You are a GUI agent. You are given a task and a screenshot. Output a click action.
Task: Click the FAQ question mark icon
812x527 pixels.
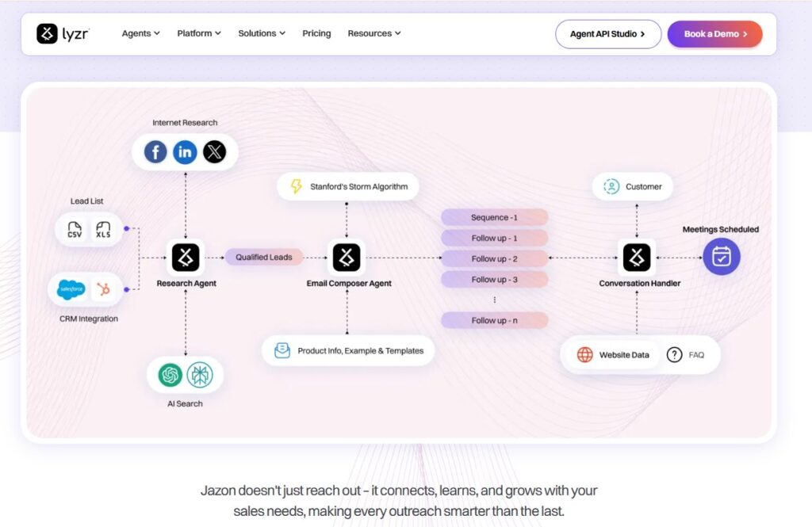(674, 354)
